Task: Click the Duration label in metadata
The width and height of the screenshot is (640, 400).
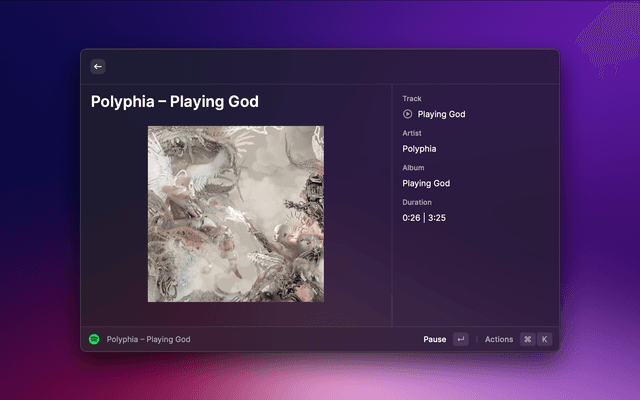Action: 417,202
